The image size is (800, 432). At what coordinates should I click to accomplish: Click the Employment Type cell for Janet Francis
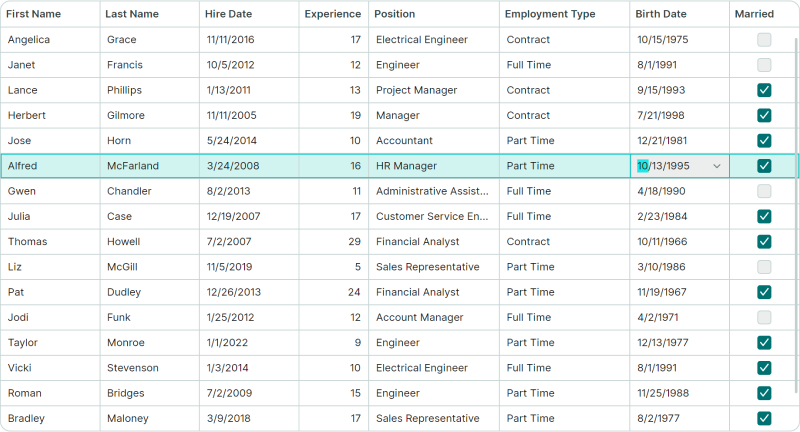click(564, 65)
